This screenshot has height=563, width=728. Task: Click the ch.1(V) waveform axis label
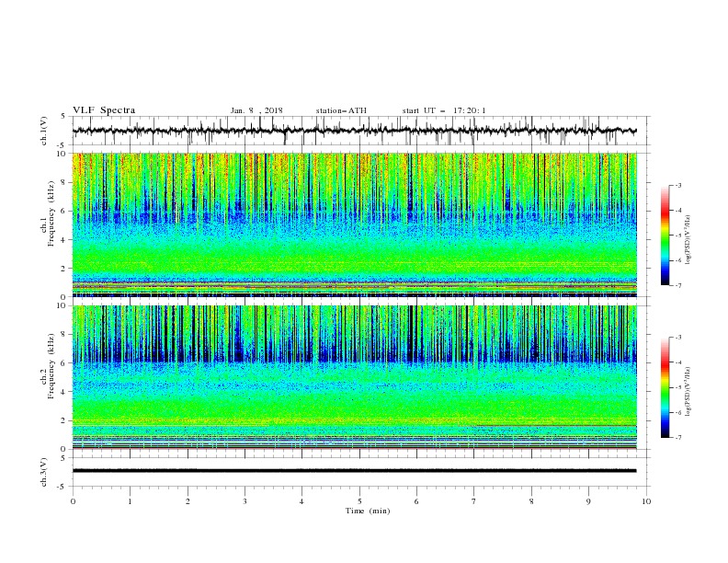click(x=44, y=131)
